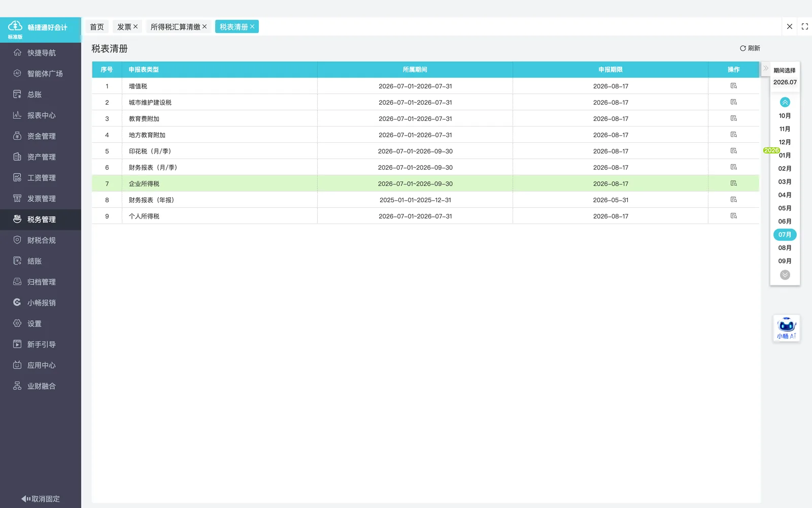This screenshot has height=508, width=812.
Task: Select 06月 in the period selector
Action: pyautogui.click(x=785, y=221)
